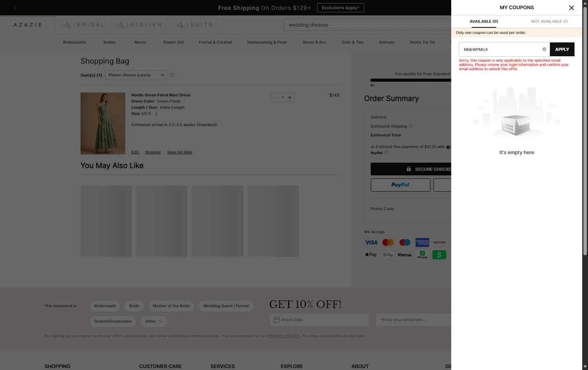This screenshot has height=370, width=588.
Task: Select the Groom/Groomsmen interest chip
Action: click(x=113, y=321)
